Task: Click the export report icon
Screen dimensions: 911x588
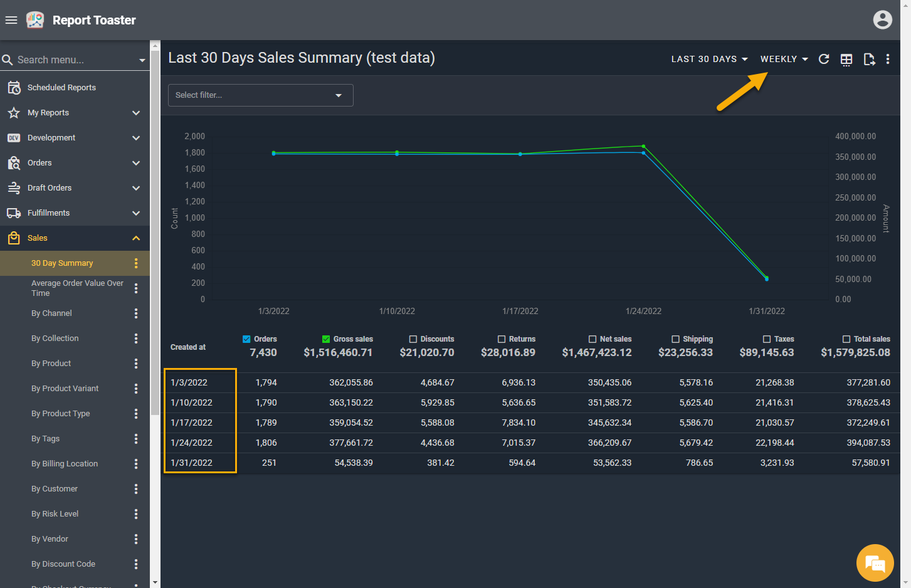Action: pyautogui.click(x=869, y=60)
